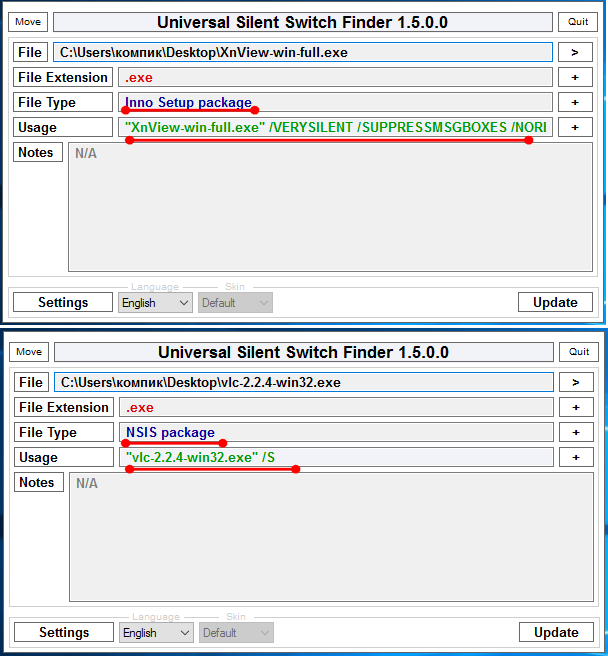Browse with '>' button next to vlc path
The height and width of the screenshot is (656, 608).
pos(576,382)
